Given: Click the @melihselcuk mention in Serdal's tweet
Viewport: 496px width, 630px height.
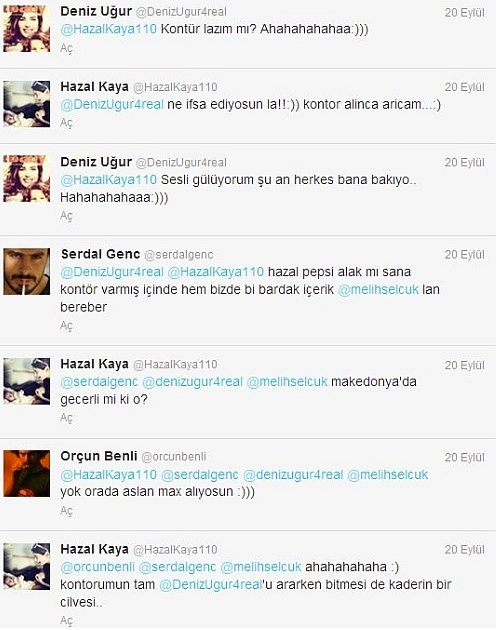Looking at the screenshot, I should (378, 289).
